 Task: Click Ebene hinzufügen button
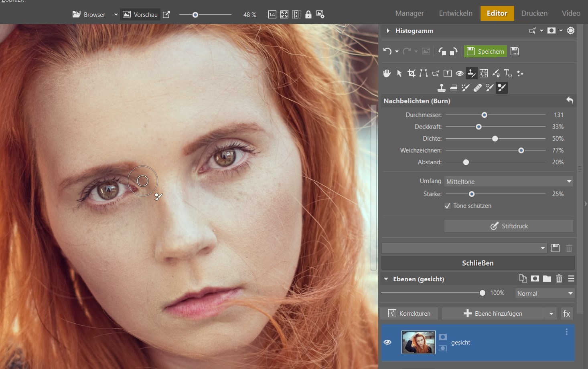click(x=493, y=314)
